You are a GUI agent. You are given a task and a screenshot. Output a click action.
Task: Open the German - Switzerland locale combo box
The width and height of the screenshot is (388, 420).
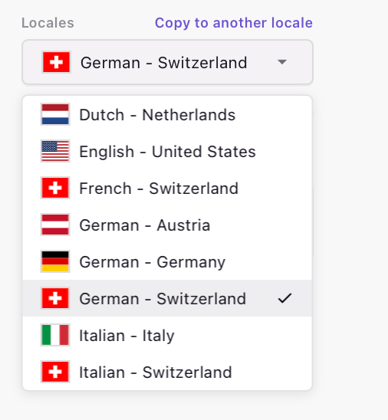tap(167, 62)
